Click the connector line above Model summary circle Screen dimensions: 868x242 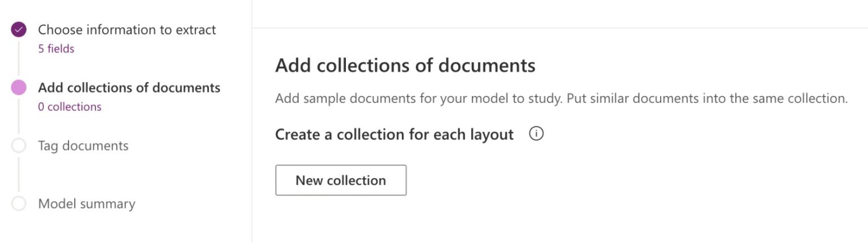pos(19,175)
